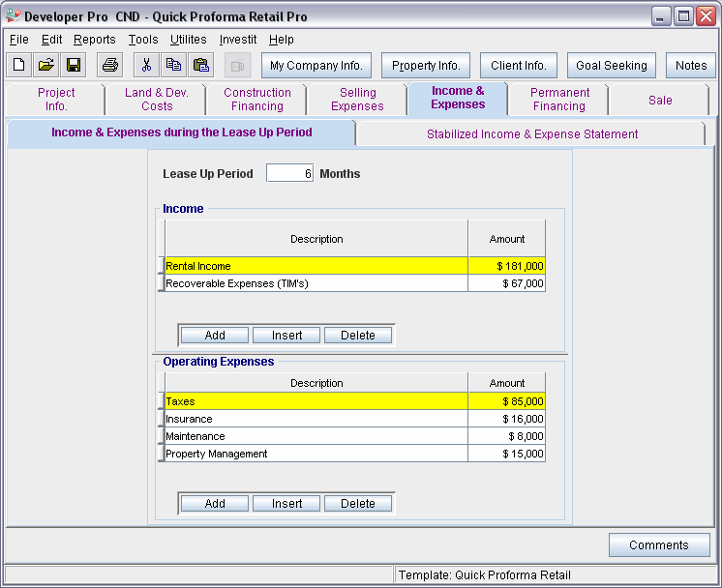Open the Utilites menu
The width and height of the screenshot is (722, 588).
pyautogui.click(x=189, y=40)
